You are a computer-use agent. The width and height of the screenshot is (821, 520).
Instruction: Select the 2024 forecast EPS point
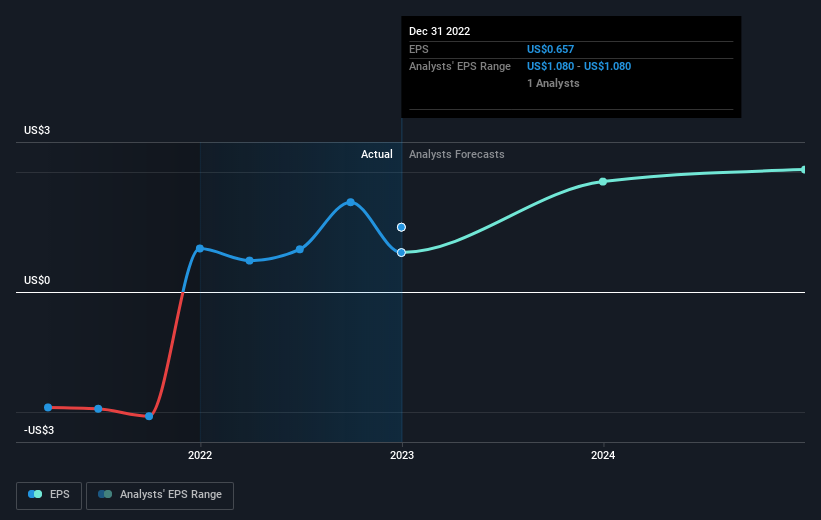pyautogui.click(x=603, y=182)
